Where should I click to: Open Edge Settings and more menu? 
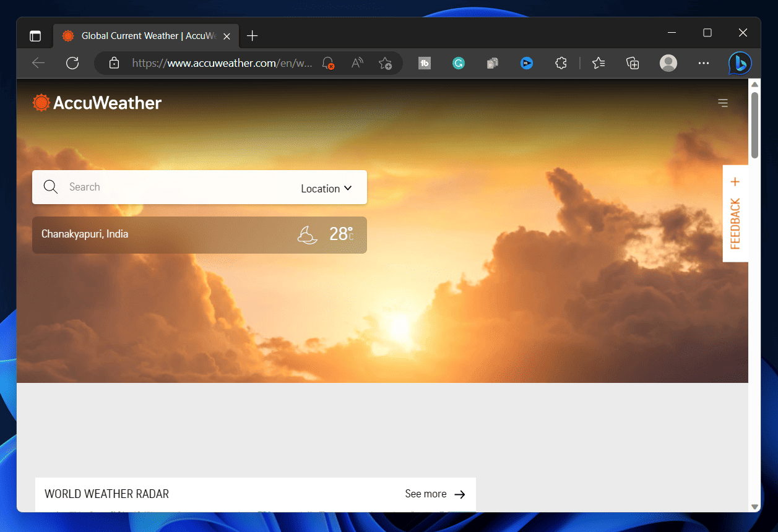click(x=703, y=63)
